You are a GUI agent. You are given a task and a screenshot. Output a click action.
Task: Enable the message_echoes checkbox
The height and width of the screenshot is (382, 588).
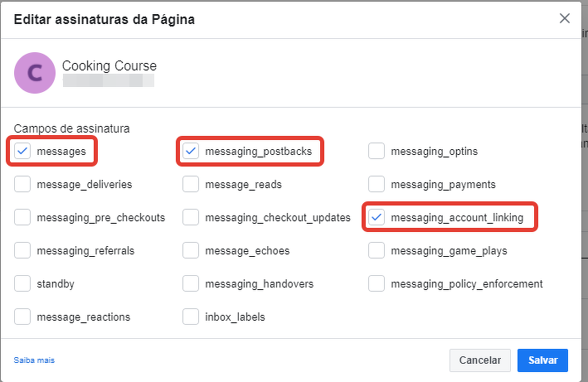tap(191, 250)
